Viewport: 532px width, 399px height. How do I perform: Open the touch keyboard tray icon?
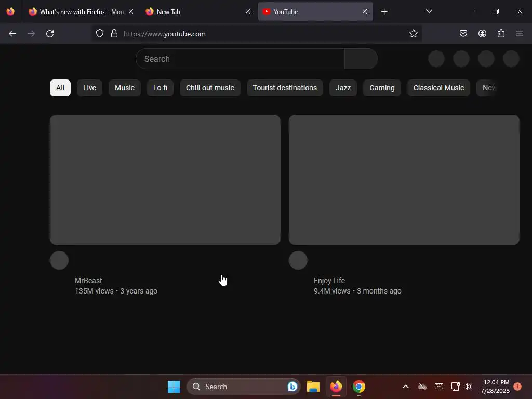tap(438, 387)
